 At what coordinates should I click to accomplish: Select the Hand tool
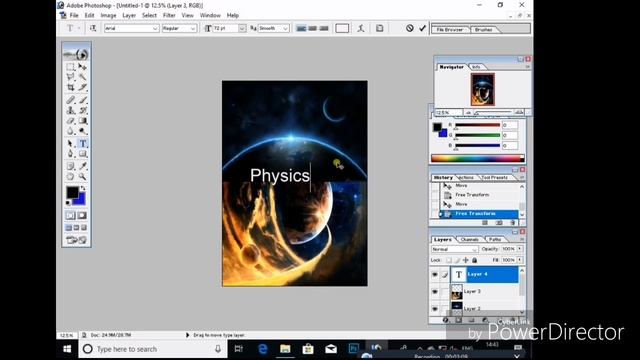[70, 177]
